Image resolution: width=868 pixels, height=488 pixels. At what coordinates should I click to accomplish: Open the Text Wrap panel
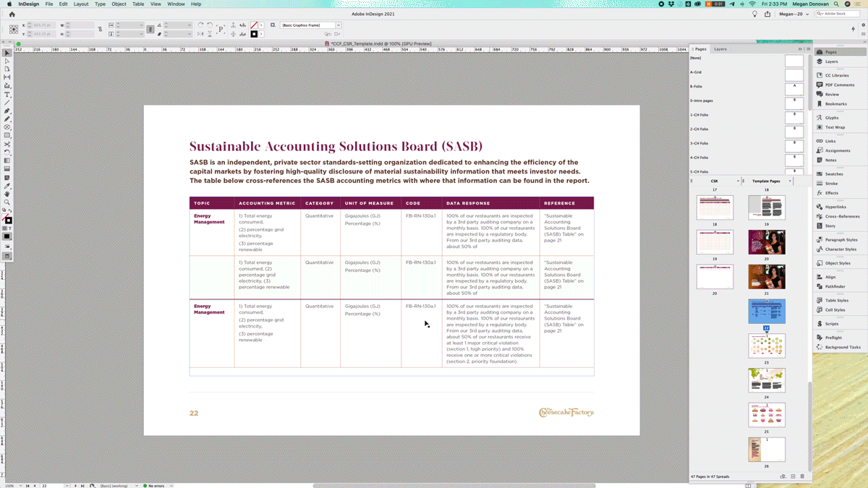point(835,127)
